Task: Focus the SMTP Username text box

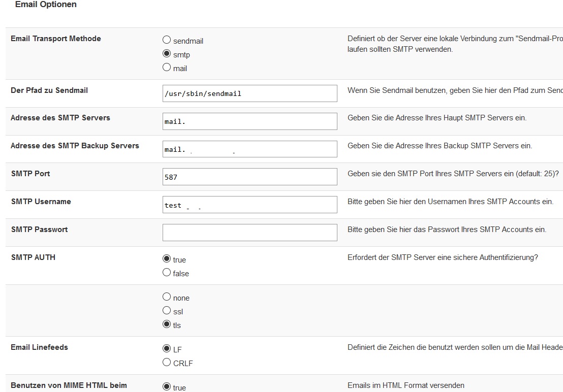Action: pyautogui.click(x=249, y=205)
